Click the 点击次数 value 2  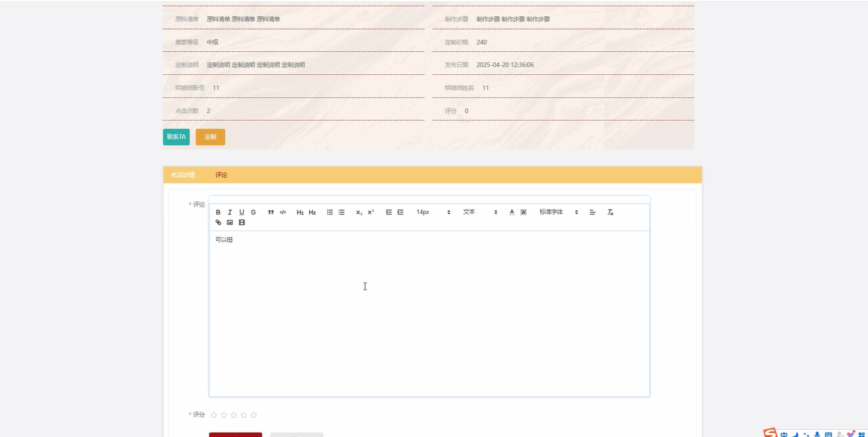coord(208,111)
